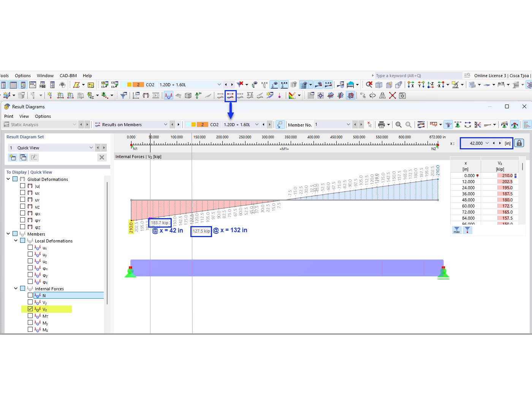This screenshot has height=399, width=532.
Task: Open the Results on Members dropdown
Action: tap(166, 124)
